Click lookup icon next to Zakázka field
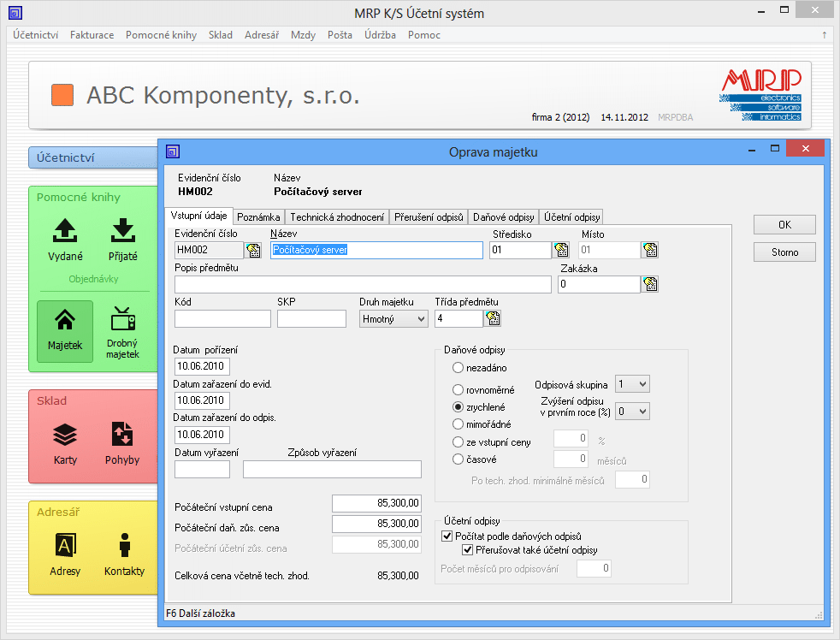Screen dimensions: 840x640 point(650,284)
